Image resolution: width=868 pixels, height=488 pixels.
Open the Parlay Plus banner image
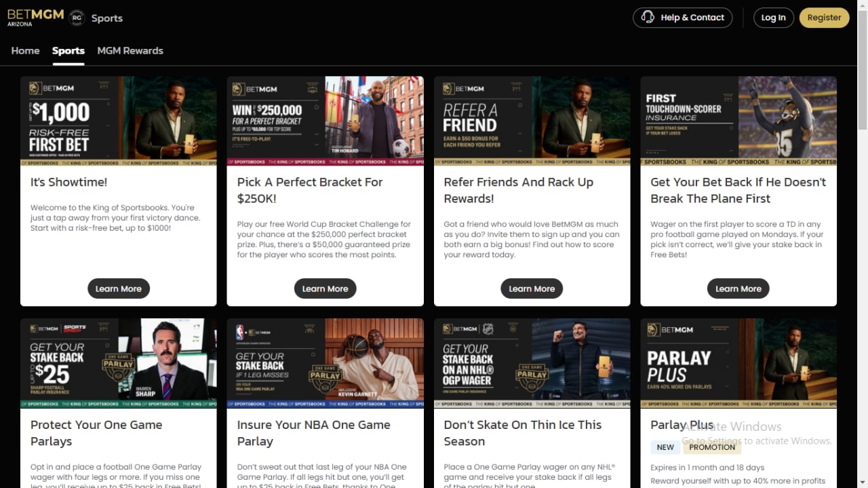click(738, 363)
